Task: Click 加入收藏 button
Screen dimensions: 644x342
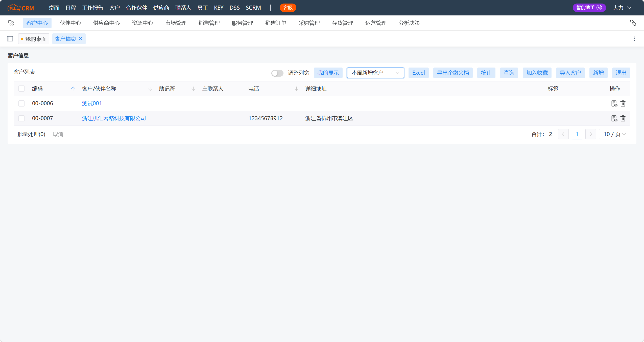Action: click(537, 73)
